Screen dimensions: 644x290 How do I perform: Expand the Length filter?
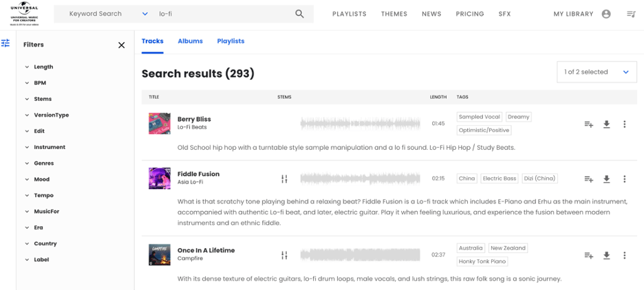pos(39,67)
